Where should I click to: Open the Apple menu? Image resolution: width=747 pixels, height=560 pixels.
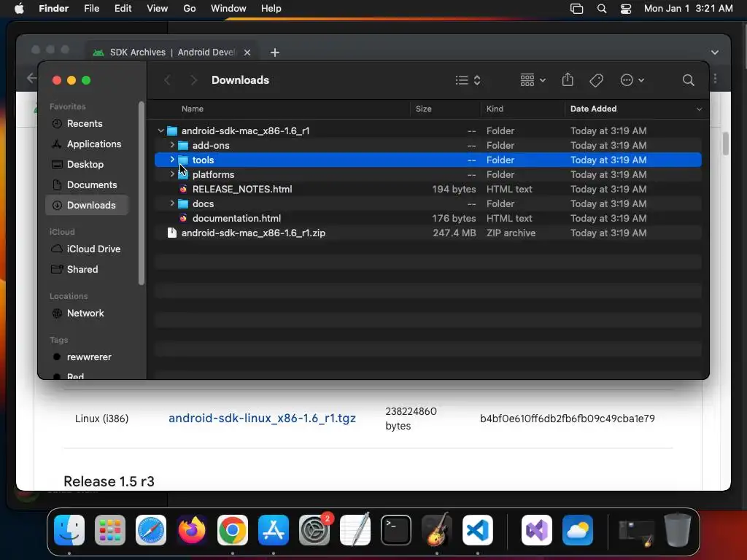pyautogui.click(x=19, y=9)
